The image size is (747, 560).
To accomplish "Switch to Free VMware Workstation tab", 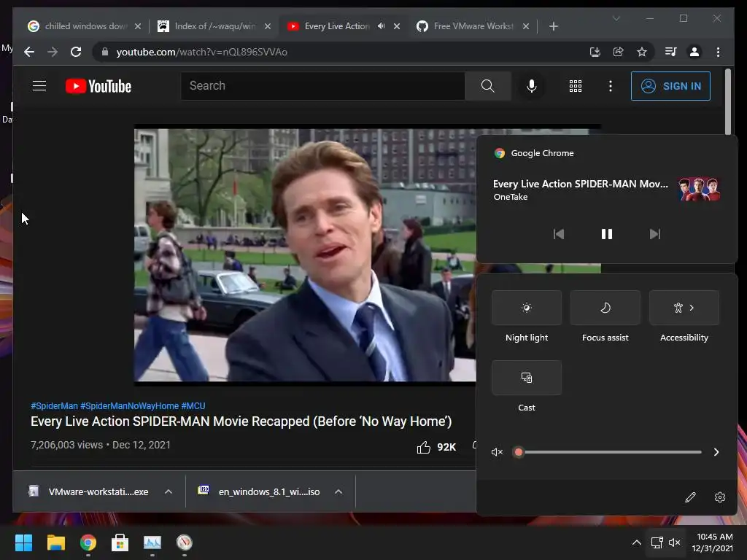I will pos(473,26).
